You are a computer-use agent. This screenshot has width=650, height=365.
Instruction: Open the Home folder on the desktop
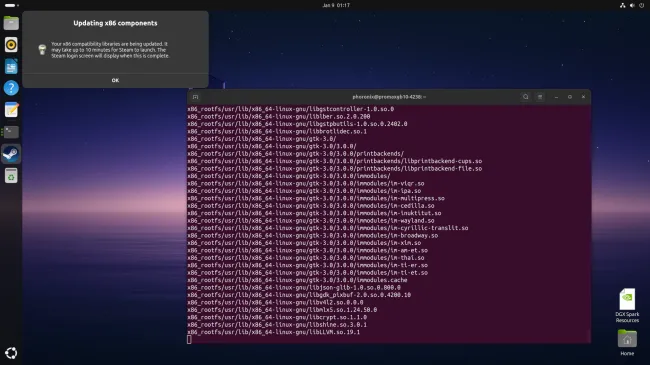[x=627, y=343]
